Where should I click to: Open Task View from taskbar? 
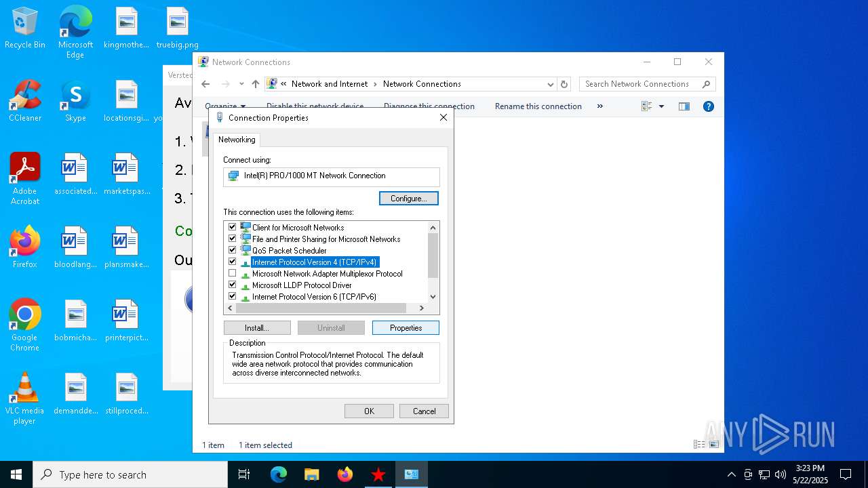244,474
